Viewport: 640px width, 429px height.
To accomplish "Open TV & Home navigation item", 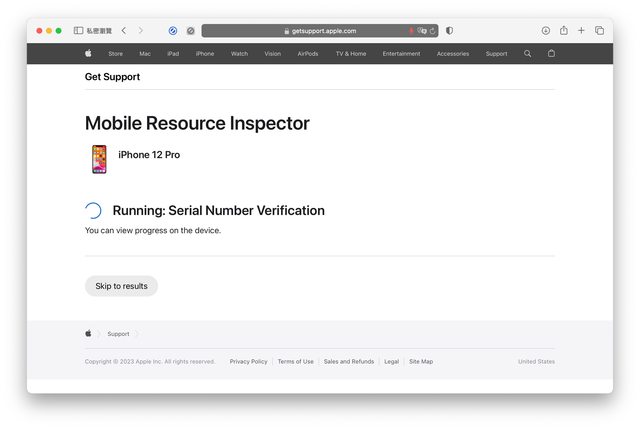I will (350, 53).
